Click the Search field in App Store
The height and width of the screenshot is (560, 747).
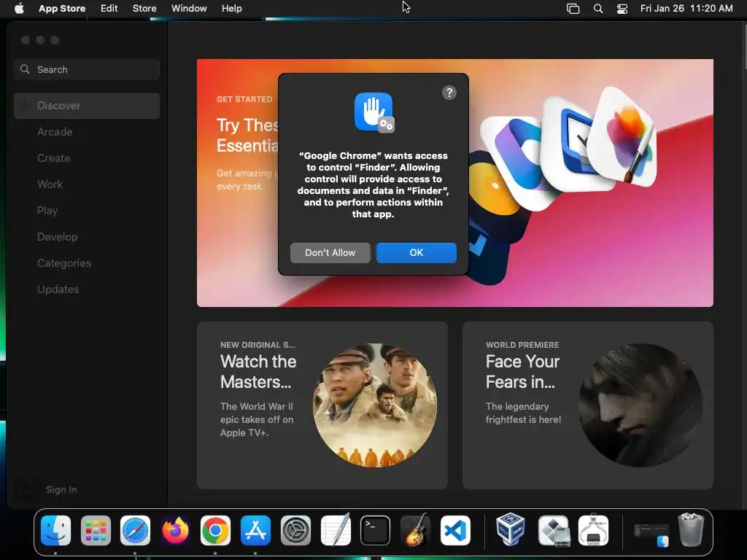pos(87,69)
